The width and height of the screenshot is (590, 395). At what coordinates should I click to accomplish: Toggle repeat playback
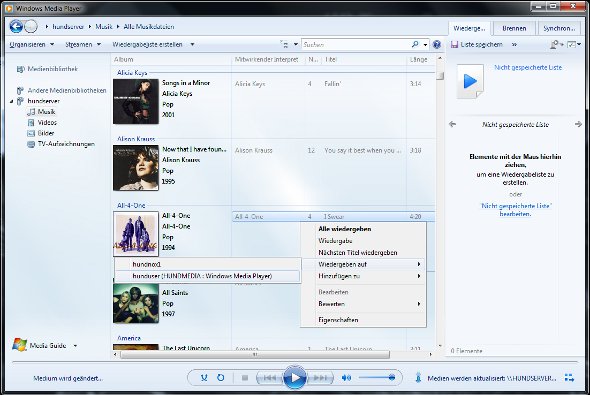pyautogui.click(x=221, y=377)
